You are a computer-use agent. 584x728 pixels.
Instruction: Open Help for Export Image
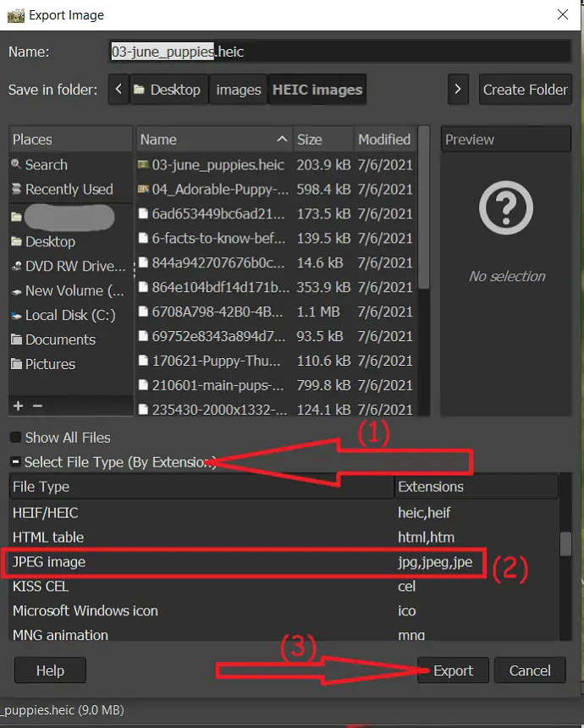tap(50, 670)
